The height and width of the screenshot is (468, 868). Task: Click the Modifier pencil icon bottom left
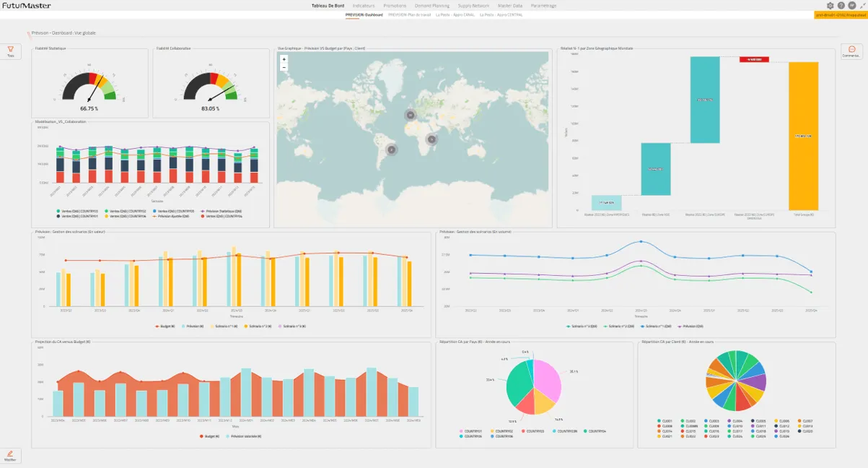[x=9, y=454]
